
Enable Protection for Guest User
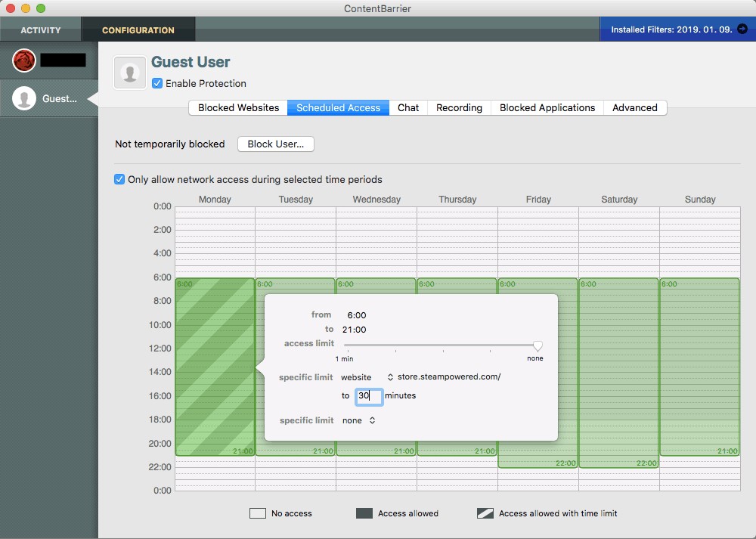coord(156,83)
